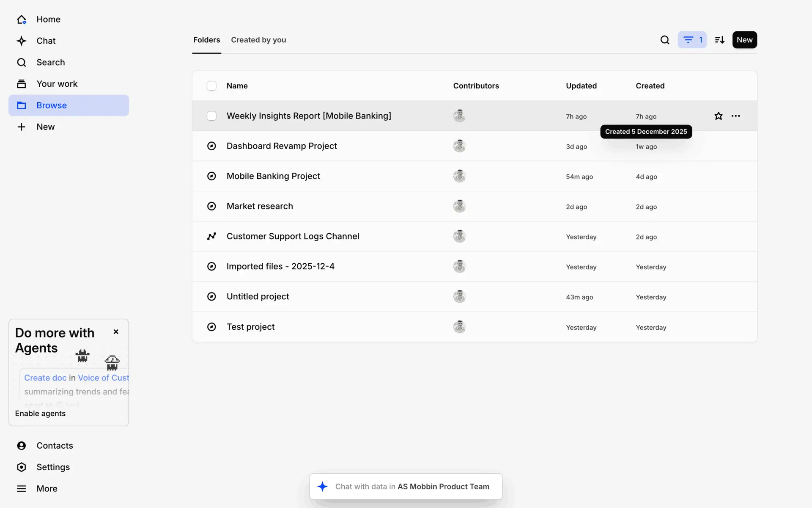Star the Weekly Insights Report folder

click(x=718, y=116)
